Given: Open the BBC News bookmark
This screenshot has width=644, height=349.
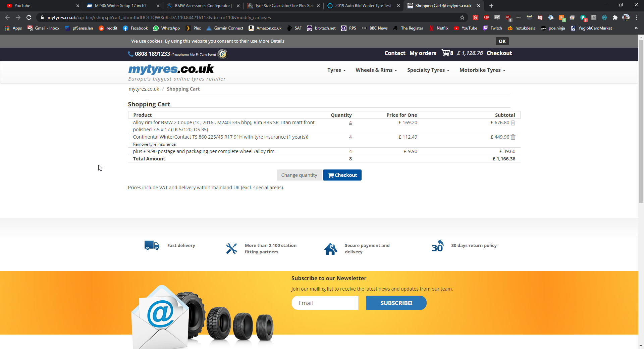Looking at the screenshot, I should (375, 28).
